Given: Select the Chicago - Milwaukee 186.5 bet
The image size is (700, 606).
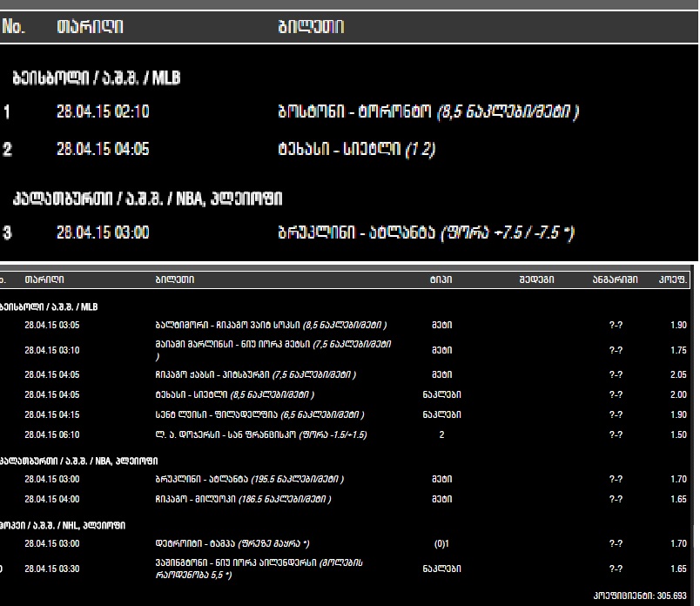Looking at the screenshot, I should (243, 500).
